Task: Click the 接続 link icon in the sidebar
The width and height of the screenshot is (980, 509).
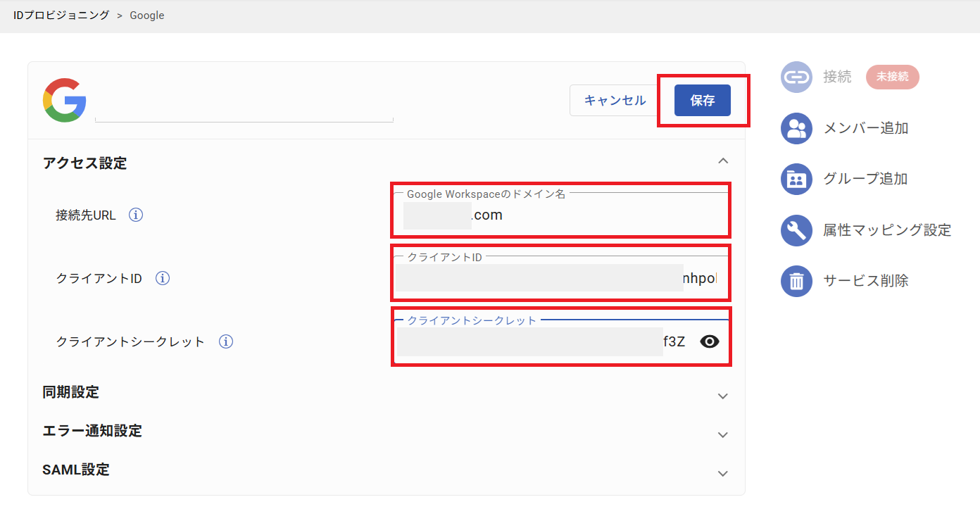Action: [x=796, y=77]
